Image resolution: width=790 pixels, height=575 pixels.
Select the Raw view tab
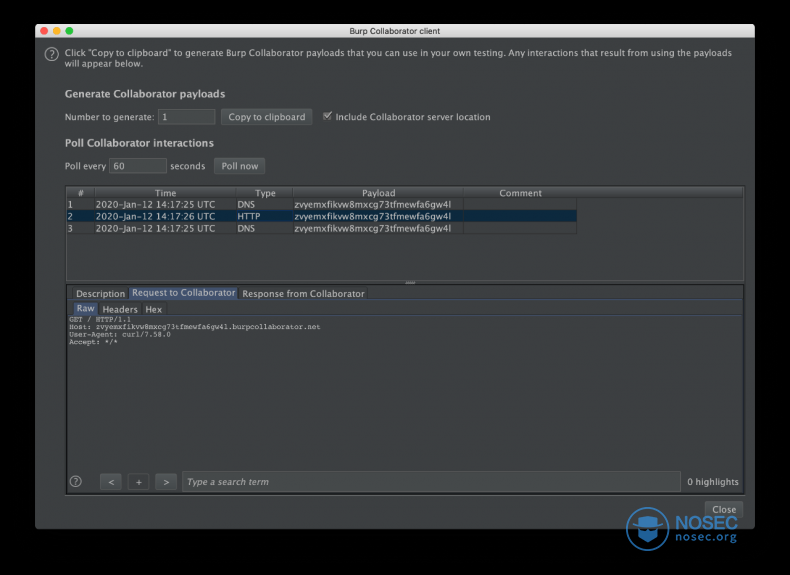point(86,308)
